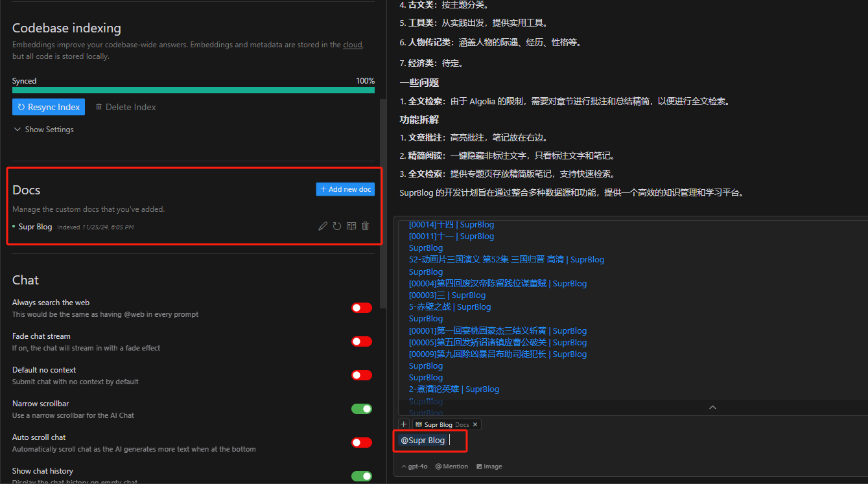Refresh the Supr Blog doc index
This screenshot has height=484, width=868.
click(x=337, y=226)
